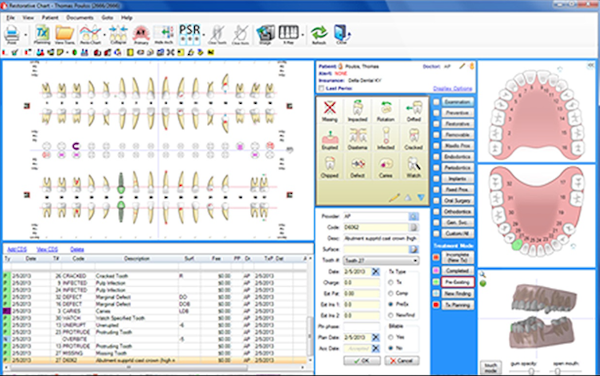Open the Display Options link
The image size is (600, 376).
(452, 88)
